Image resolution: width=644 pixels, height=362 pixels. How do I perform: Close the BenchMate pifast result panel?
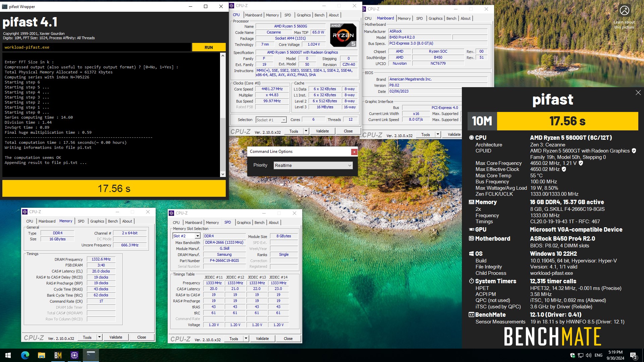pyautogui.click(x=638, y=93)
